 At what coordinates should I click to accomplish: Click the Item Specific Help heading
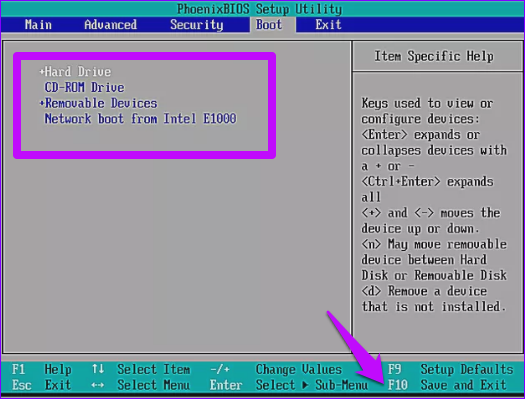pyautogui.click(x=434, y=56)
